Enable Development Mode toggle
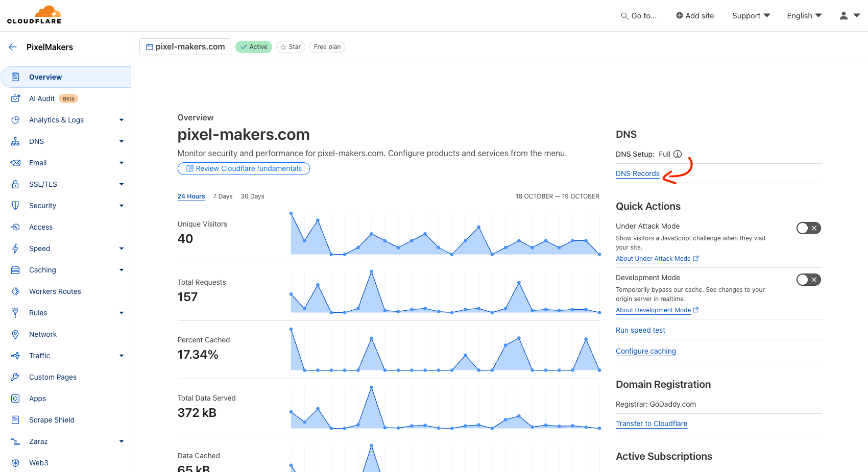 tap(809, 280)
